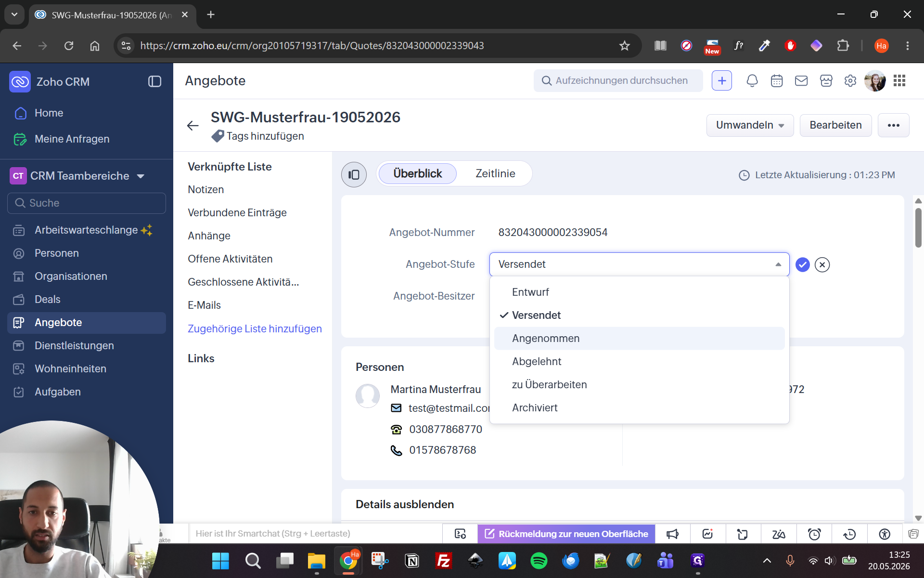This screenshot has width=924, height=578.
Task: Go back with the left arrow icon
Action: 193,126
